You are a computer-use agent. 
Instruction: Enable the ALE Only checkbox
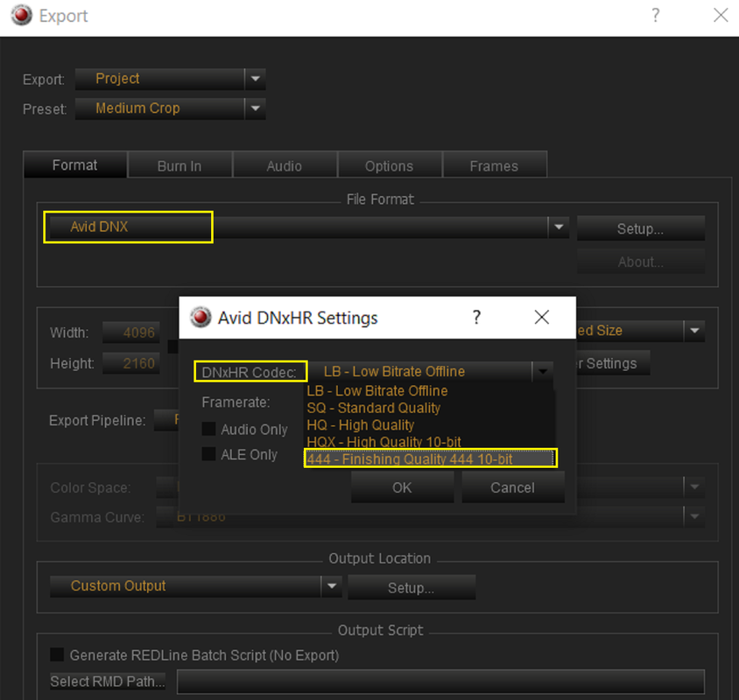point(208,454)
